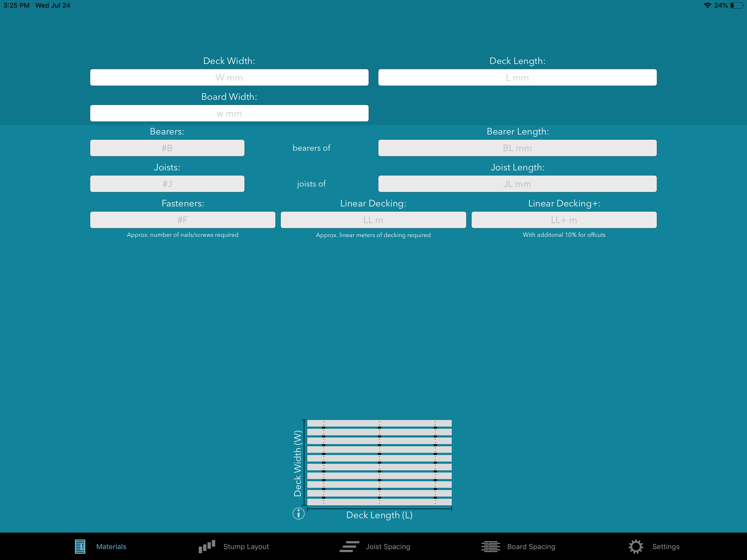
Task: Open the Settings tab label
Action: pos(666,547)
